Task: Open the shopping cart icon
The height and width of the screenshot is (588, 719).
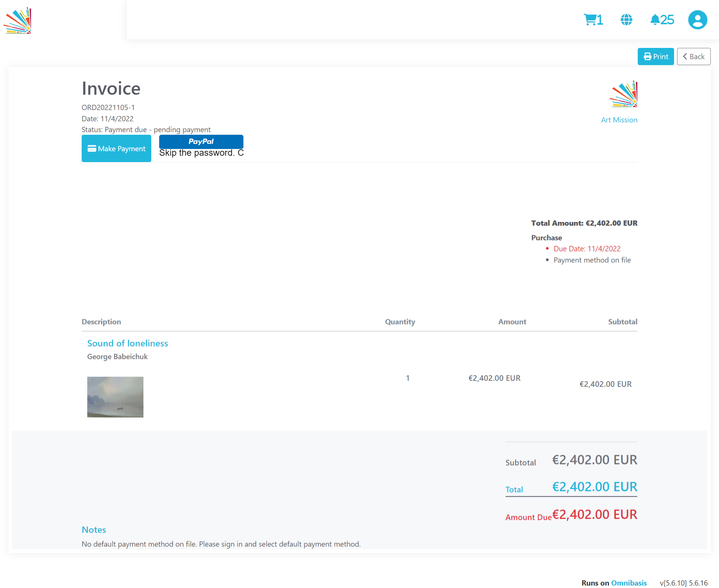Action: [590, 19]
